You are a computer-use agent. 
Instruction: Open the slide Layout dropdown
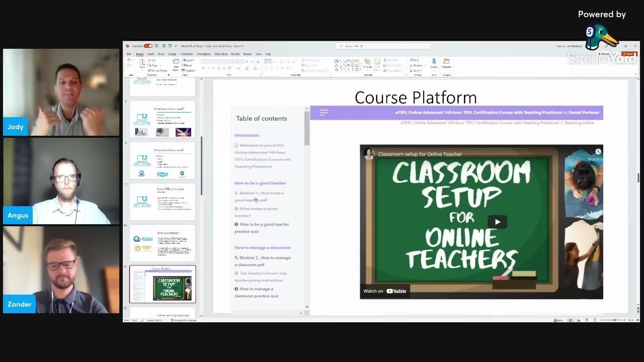188,60
